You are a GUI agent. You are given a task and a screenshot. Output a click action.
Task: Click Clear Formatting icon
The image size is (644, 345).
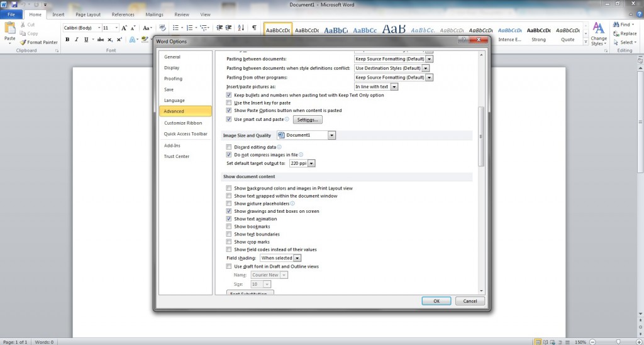[163, 28]
